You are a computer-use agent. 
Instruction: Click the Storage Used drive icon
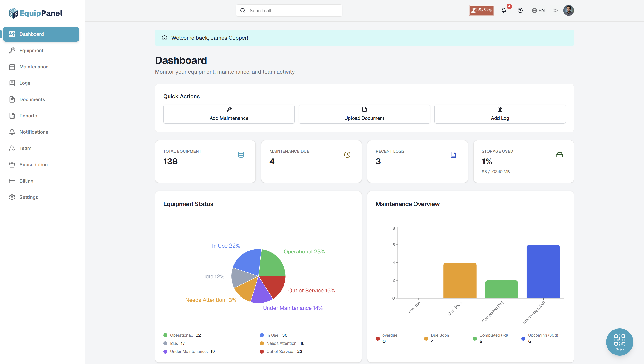(559, 155)
